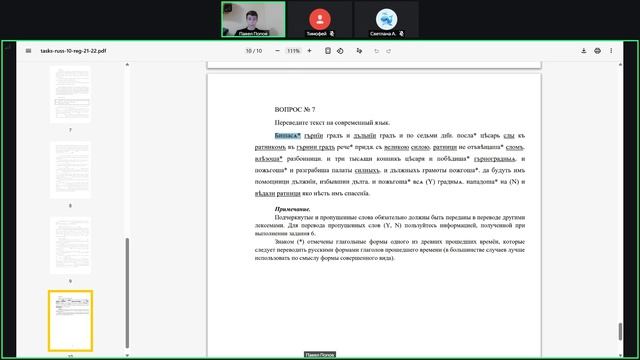Click muted microphone icon next to Тимофей
This screenshot has width=640, height=360.
click(x=332, y=34)
